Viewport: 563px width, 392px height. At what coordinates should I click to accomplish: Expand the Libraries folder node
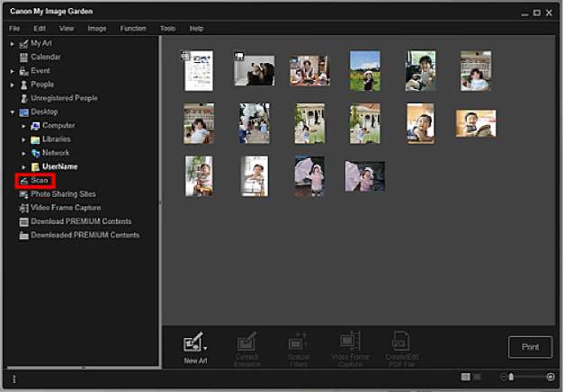(x=24, y=139)
